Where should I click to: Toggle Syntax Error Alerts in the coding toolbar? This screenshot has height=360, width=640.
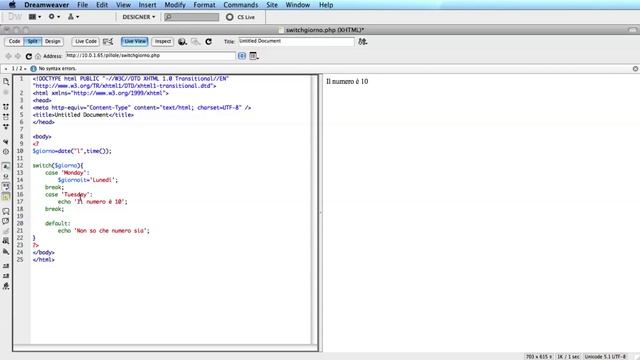(x=6, y=196)
